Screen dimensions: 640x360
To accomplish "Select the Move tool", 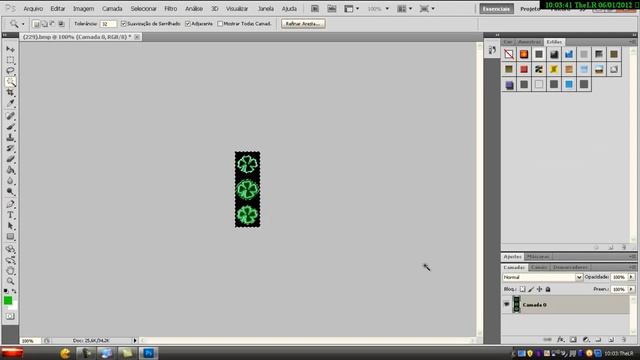I will coord(10,49).
